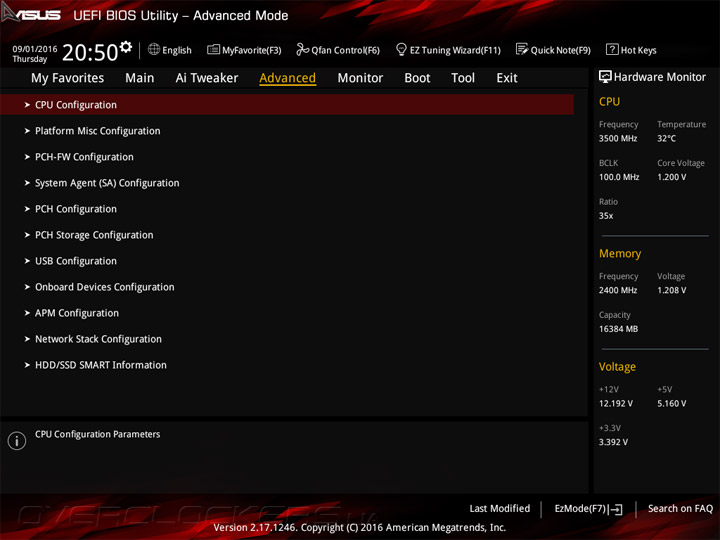
Task: Switch to the Ai Tweaker tab
Action: (207, 78)
